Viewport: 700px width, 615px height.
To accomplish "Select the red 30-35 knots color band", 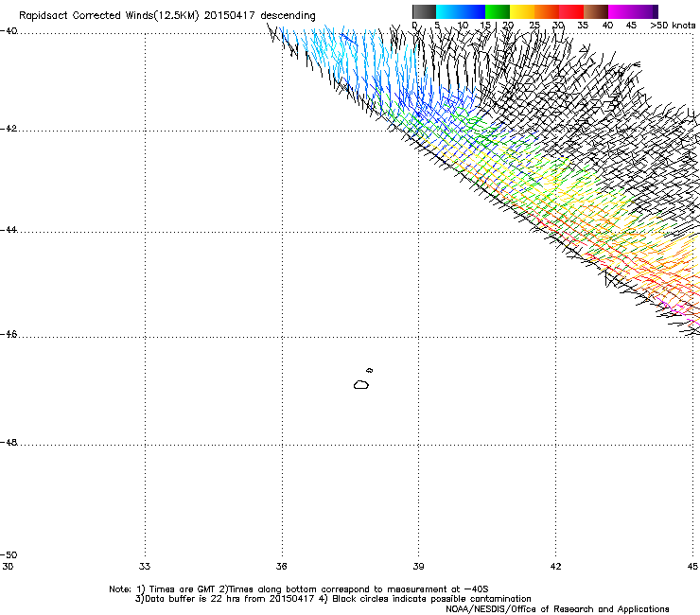I will click(x=571, y=11).
